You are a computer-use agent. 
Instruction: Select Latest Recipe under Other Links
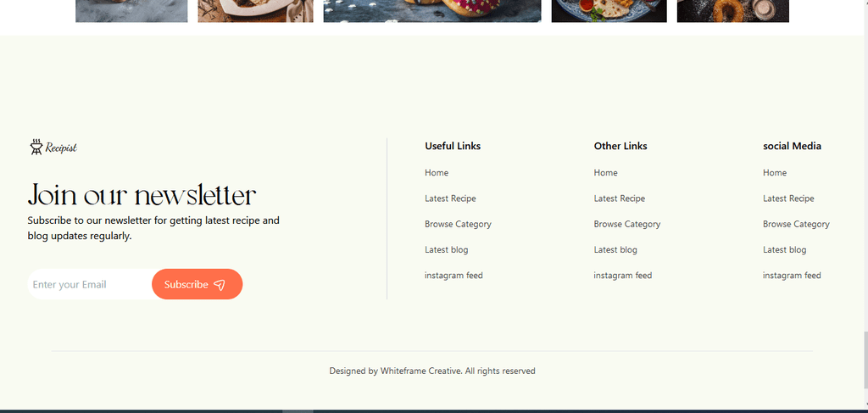[x=620, y=198]
